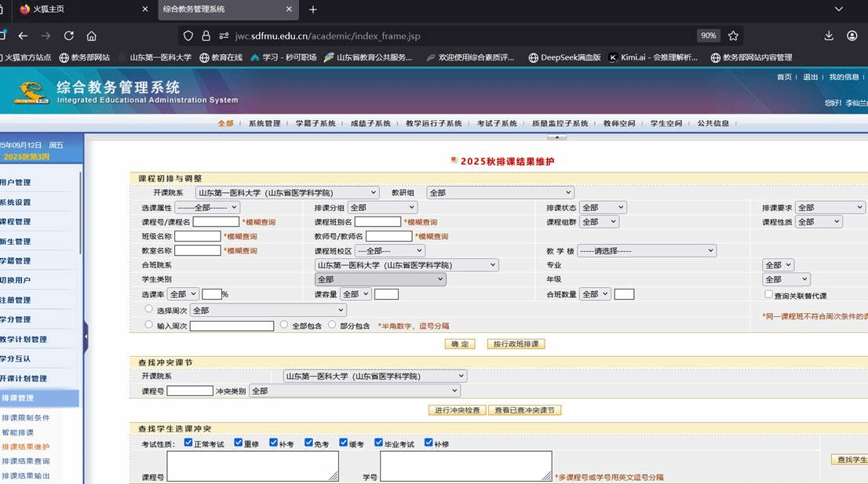Image resolution: width=868 pixels, height=484 pixels.
Task: Bookmark this page with the star icon
Action: coord(733,35)
